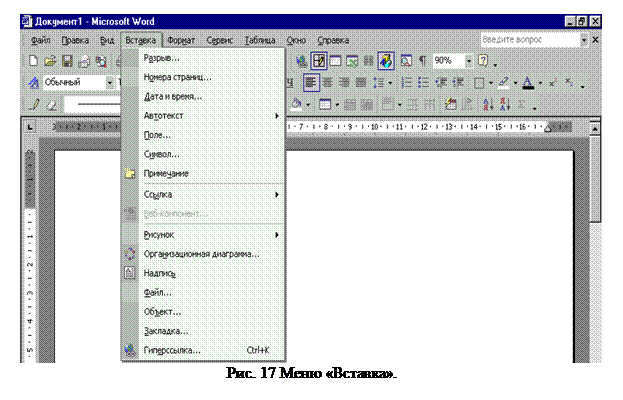The image size is (623, 400).
Task: Open the Формат menu
Action: (x=181, y=41)
